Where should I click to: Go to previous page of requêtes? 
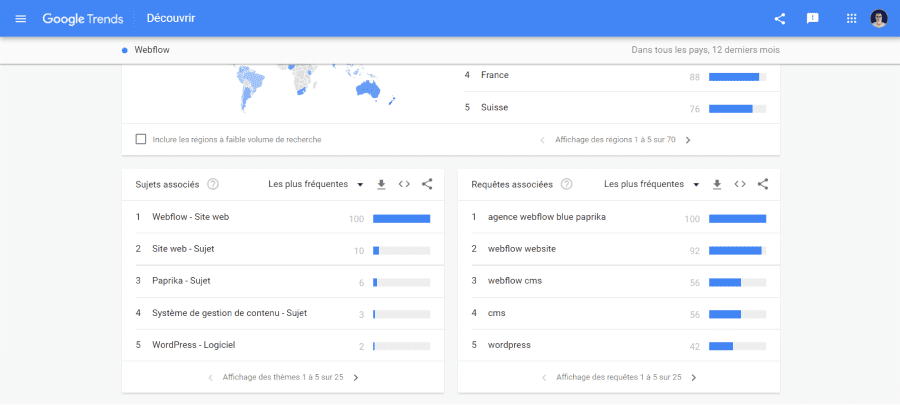(544, 377)
